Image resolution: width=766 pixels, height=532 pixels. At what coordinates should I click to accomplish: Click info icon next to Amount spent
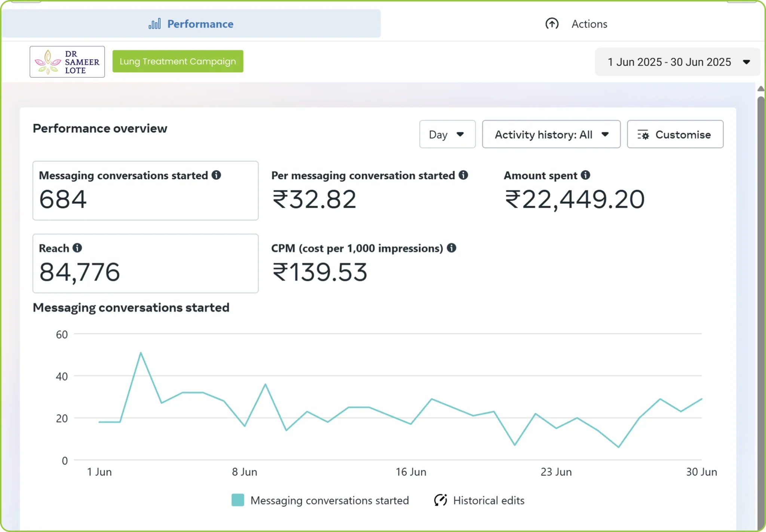(x=585, y=175)
